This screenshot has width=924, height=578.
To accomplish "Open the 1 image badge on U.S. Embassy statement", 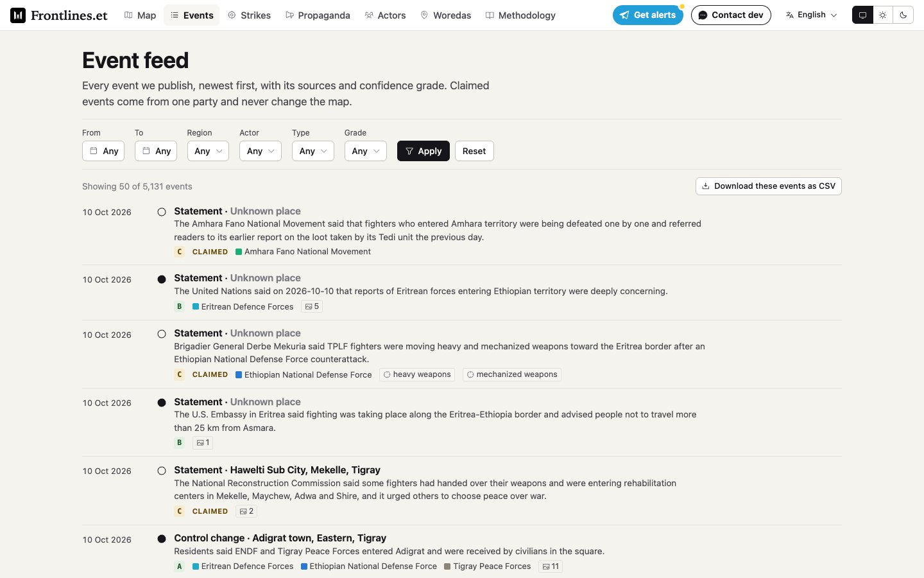I will click(203, 442).
